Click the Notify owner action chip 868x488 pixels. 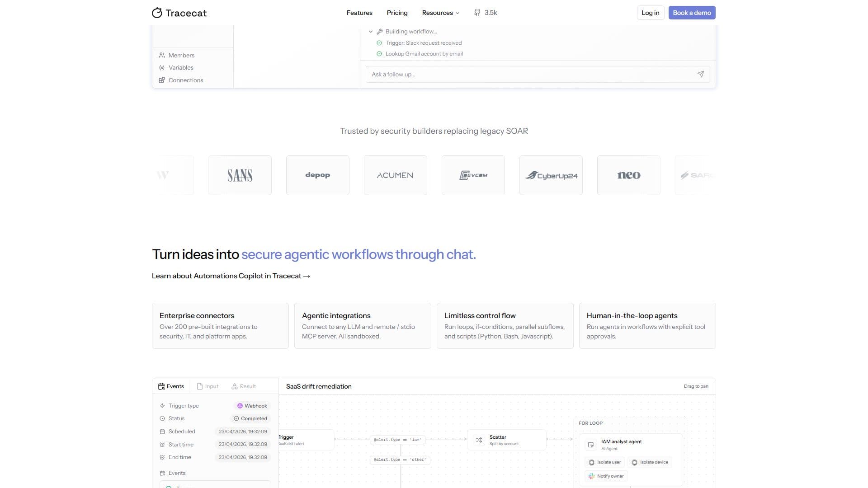606,476
